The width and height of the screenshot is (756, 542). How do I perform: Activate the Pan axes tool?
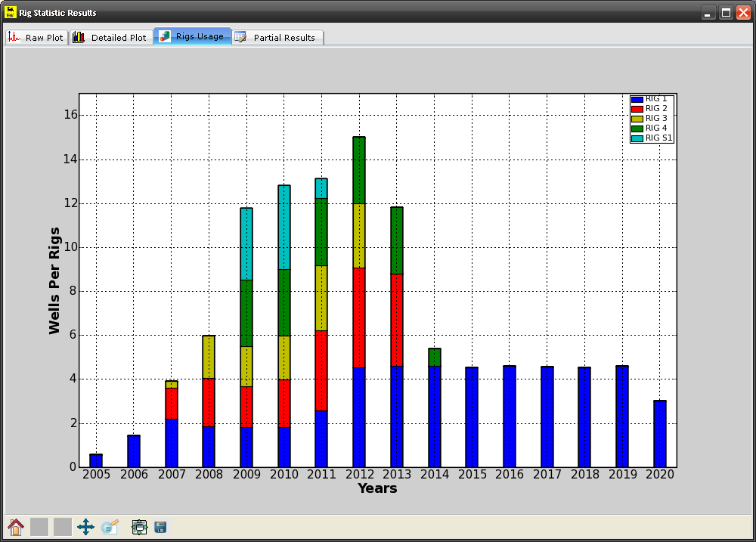click(x=85, y=527)
